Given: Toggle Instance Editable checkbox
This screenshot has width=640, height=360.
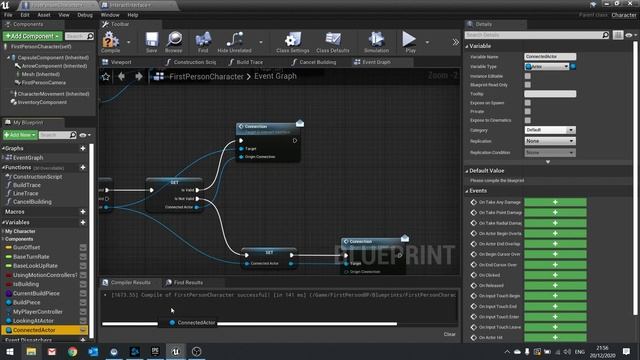Looking at the screenshot, I should tap(528, 76).
